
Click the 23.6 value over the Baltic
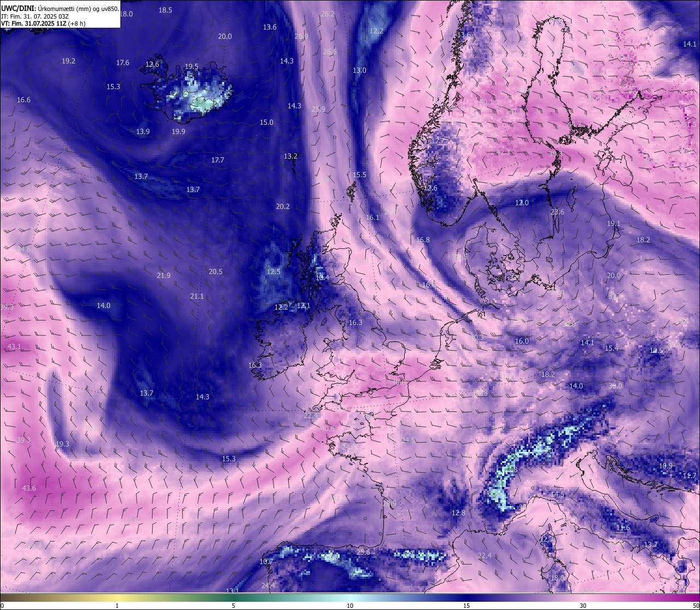pyautogui.click(x=557, y=212)
